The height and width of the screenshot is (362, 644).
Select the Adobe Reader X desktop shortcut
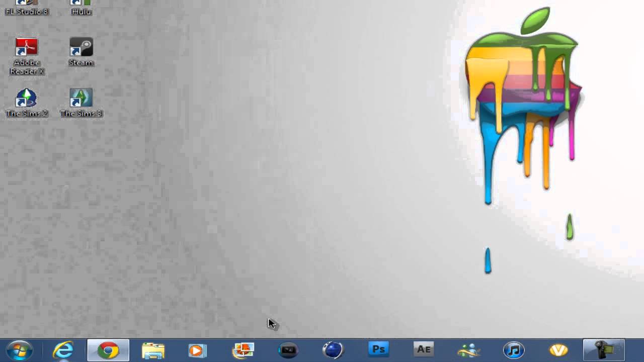27,56
